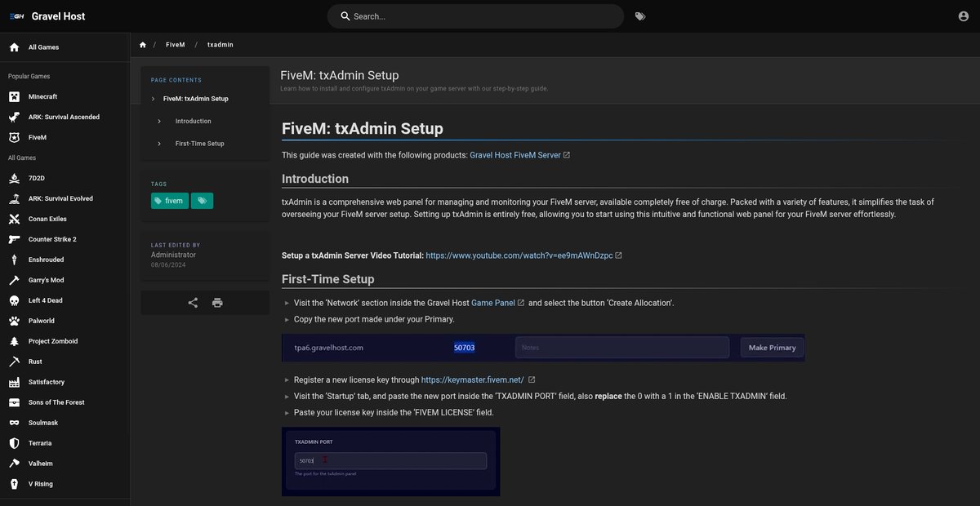
Task: Click the Minecraft icon in sidebar
Action: pos(14,96)
